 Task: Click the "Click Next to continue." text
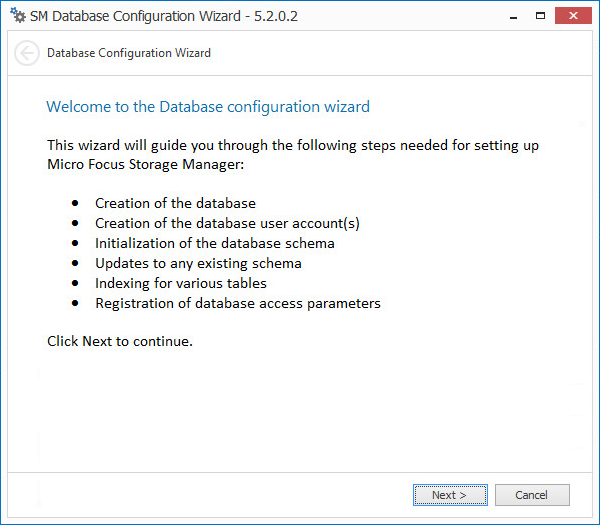(x=120, y=341)
